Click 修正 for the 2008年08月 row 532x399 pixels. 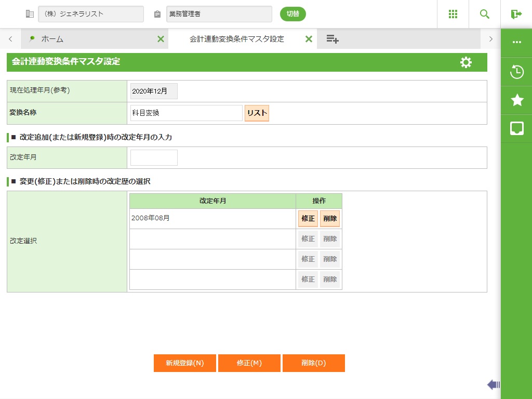[x=308, y=219]
